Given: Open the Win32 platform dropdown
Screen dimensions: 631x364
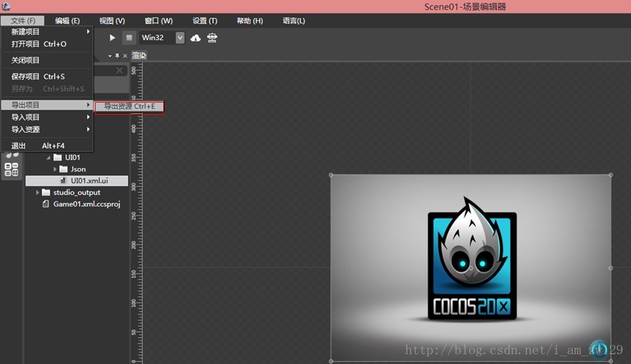Looking at the screenshot, I should pos(180,38).
